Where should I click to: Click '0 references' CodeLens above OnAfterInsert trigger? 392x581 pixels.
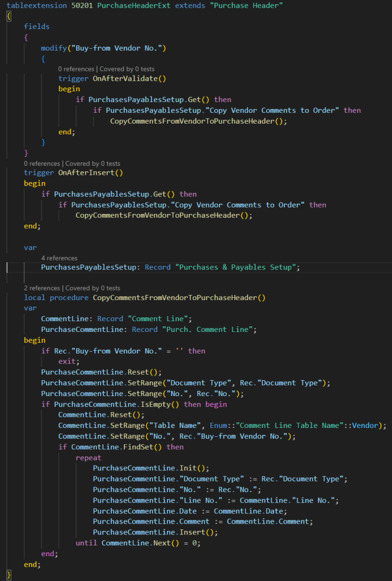click(43, 163)
